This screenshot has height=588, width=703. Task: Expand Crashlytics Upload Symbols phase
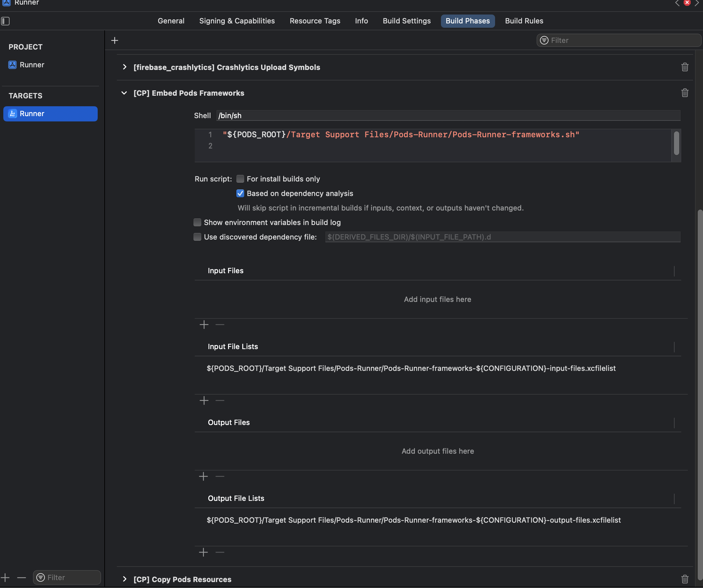pyautogui.click(x=124, y=67)
